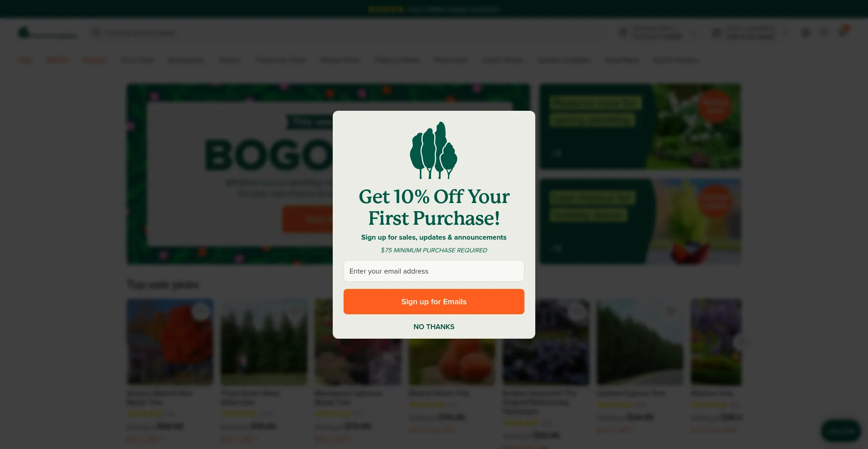Open the BOGO navigation menu item
The image size is (868, 449).
point(57,60)
